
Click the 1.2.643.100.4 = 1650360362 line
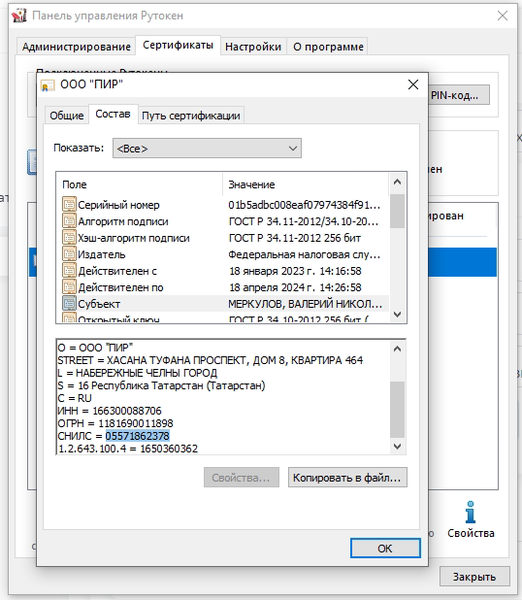(128, 448)
